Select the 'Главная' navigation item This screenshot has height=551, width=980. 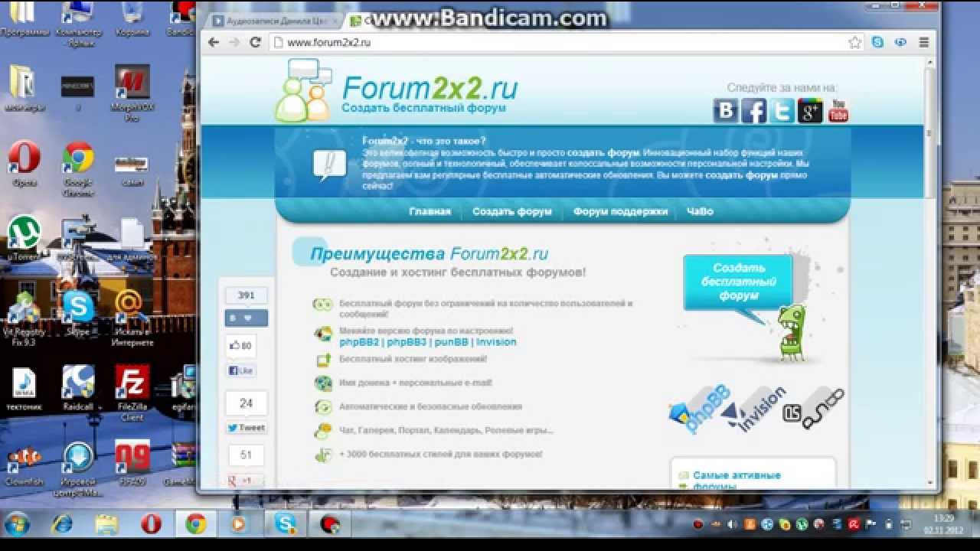[430, 211]
